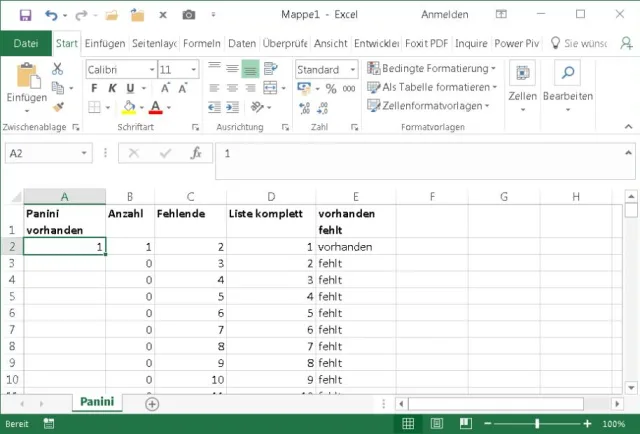Toggle bold formatting (F)
640x434 pixels.
tap(95, 88)
